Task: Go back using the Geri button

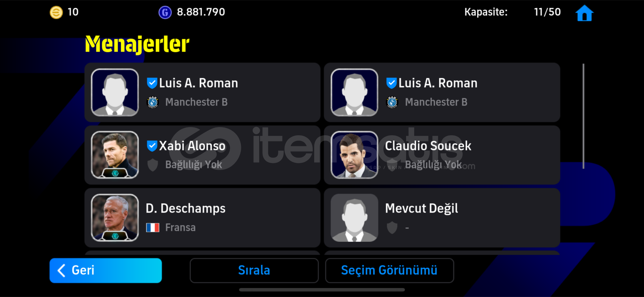Action: pos(106,270)
